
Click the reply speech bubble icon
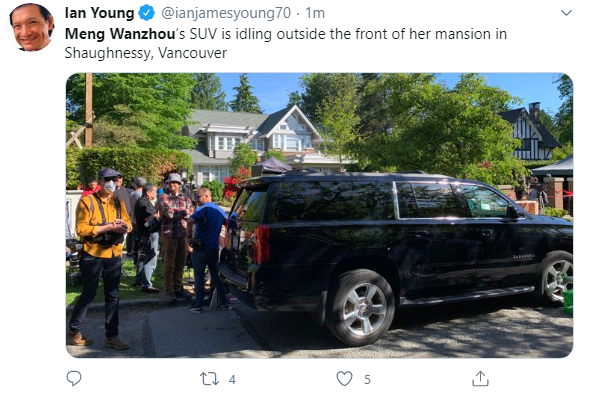coord(74,378)
